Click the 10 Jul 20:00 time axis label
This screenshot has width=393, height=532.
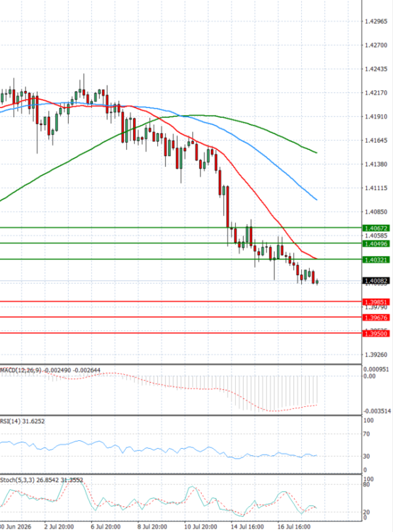click(x=200, y=527)
